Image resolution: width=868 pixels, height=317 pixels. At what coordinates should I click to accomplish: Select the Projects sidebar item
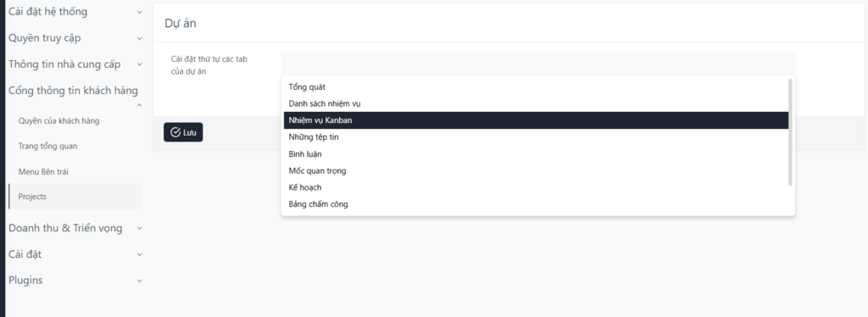coord(75,197)
